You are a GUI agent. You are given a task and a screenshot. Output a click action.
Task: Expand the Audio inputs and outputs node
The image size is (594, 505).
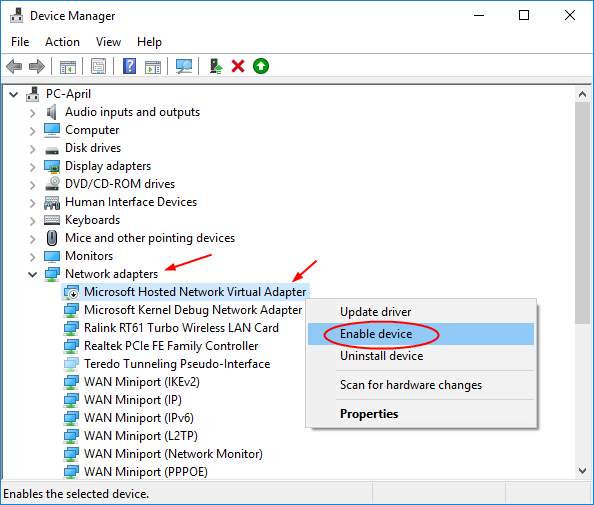click(33, 113)
